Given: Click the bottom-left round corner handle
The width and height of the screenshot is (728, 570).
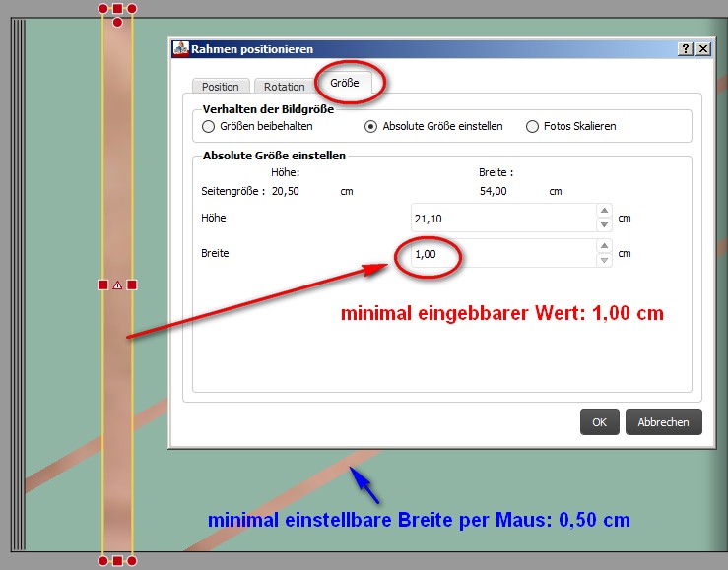Looking at the screenshot, I should 103,561.
